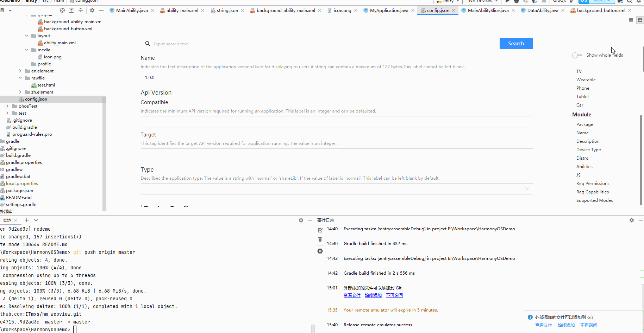Screen dimensions: 644x333
Task: Jump to Package in outline
Action: (x=585, y=124)
